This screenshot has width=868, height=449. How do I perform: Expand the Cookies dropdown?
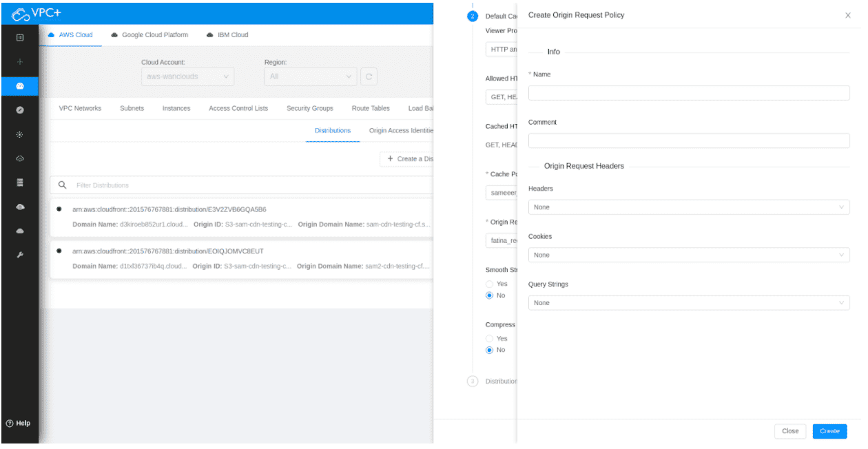[689, 255]
